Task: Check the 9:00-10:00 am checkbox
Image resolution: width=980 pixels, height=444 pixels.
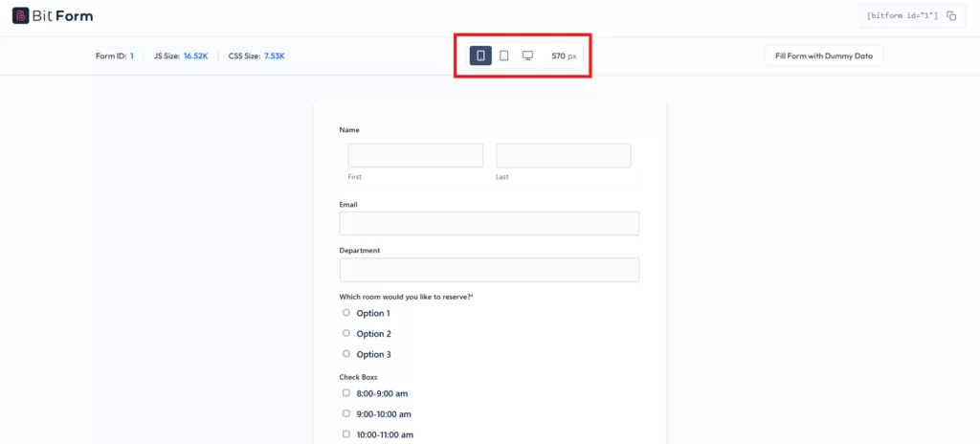Action: [346, 413]
